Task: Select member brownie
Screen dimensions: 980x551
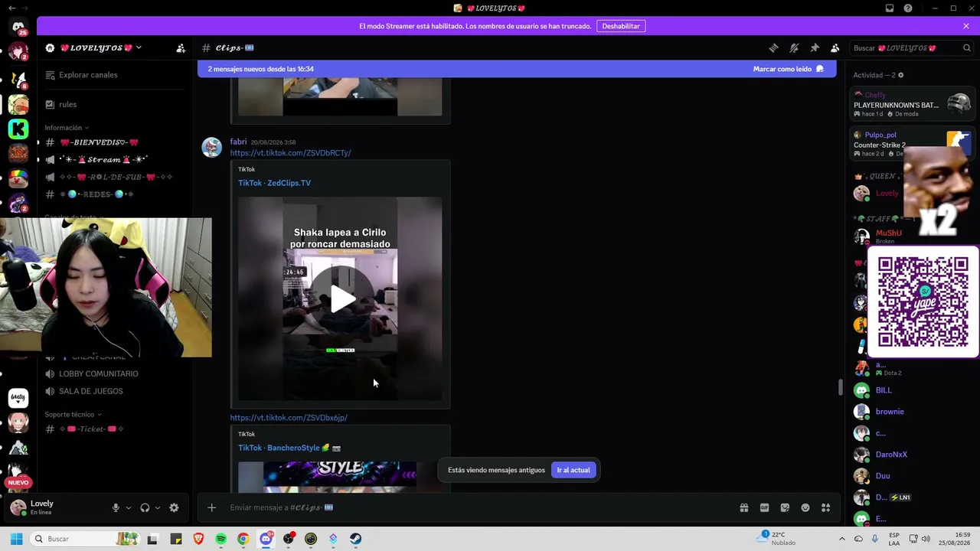Action: (890, 412)
